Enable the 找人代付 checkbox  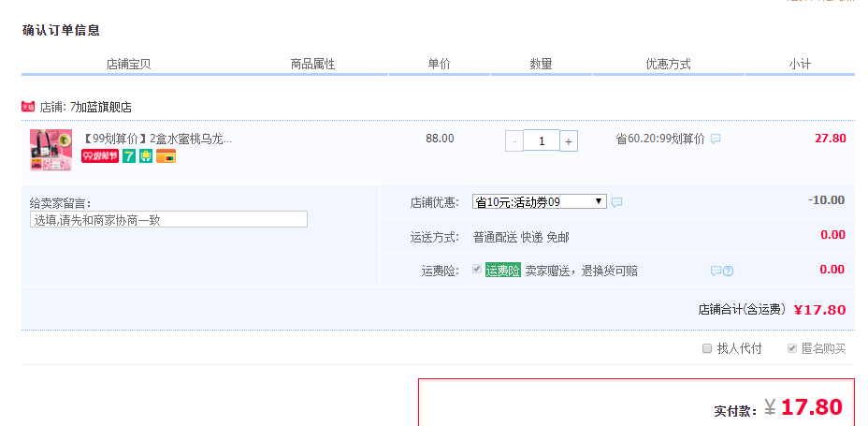(707, 348)
